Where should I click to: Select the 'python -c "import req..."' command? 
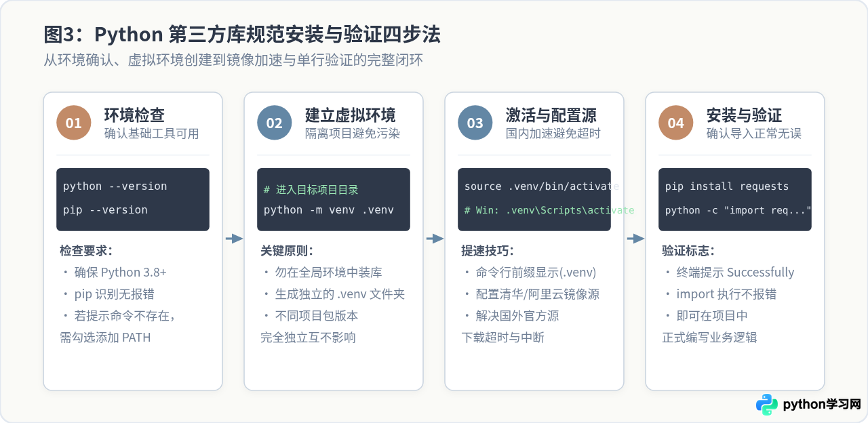[738, 210]
